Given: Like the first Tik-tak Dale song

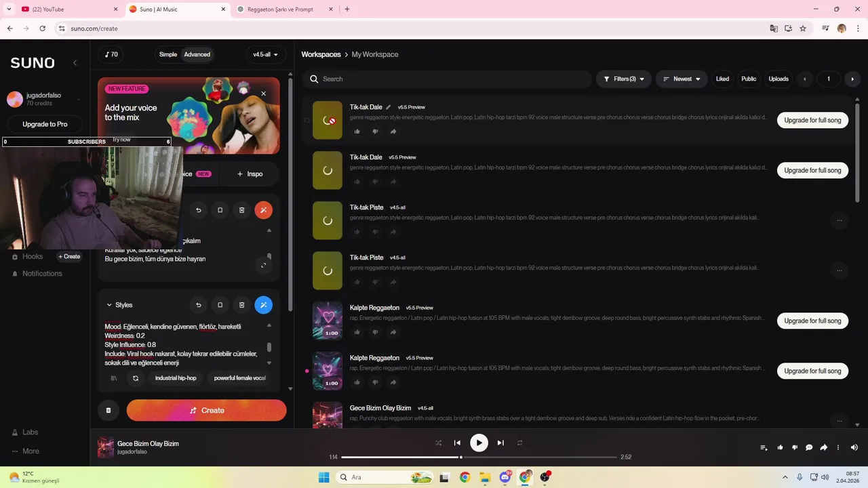Looking at the screenshot, I should click(357, 131).
